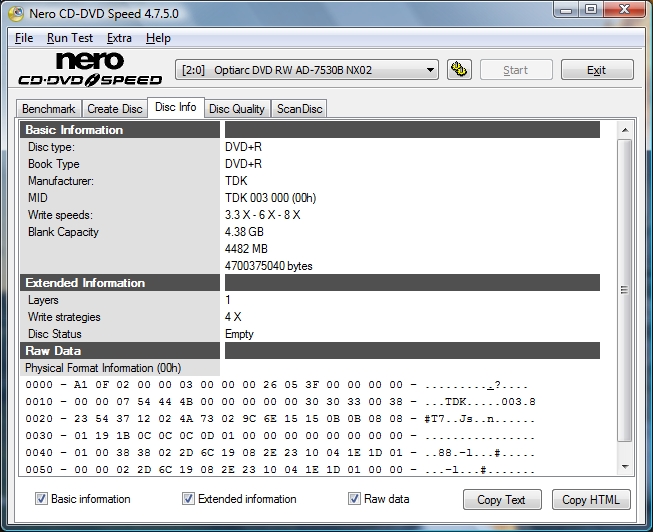653x532 pixels.
Task: Click the 'Disc type:' label
Action: click(x=51, y=147)
